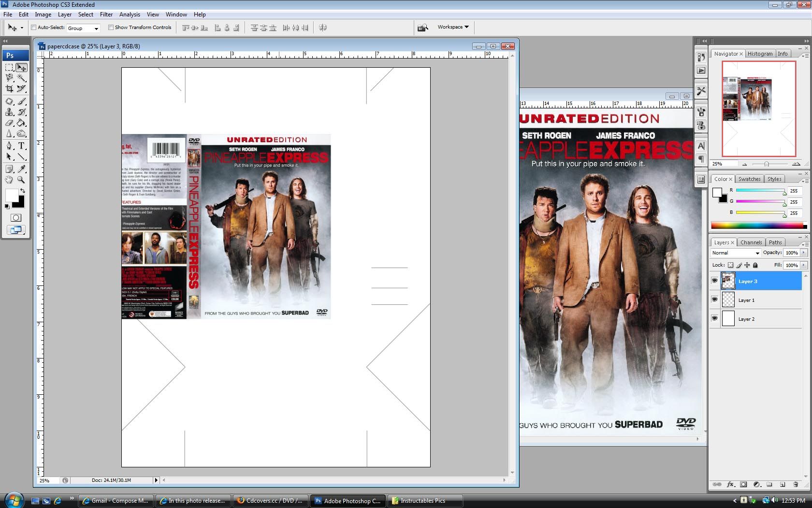This screenshot has width=812, height=508.
Task: Open the Analysis menu
Action: tap(130, 15)
